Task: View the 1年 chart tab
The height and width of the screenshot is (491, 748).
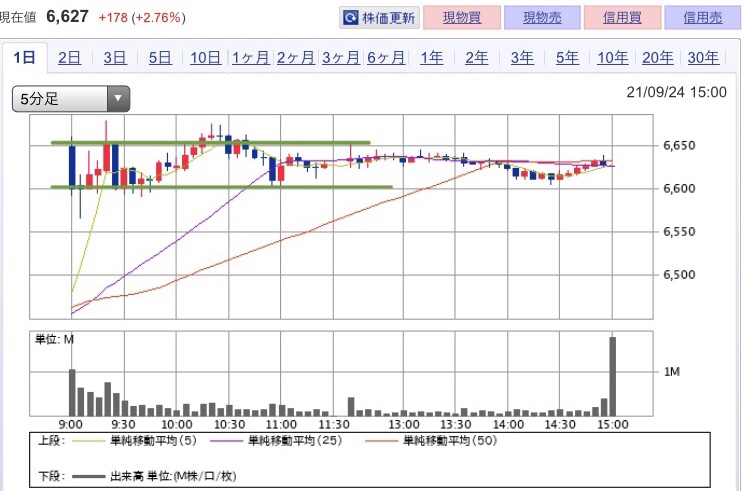Action: coord(431,58)
